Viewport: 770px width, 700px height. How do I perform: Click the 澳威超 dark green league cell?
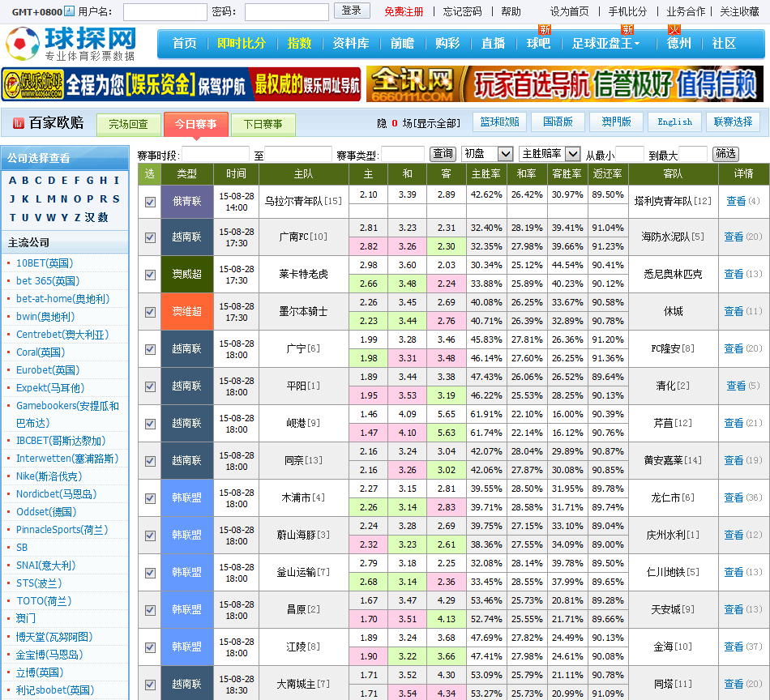click(x=187, y=274)
